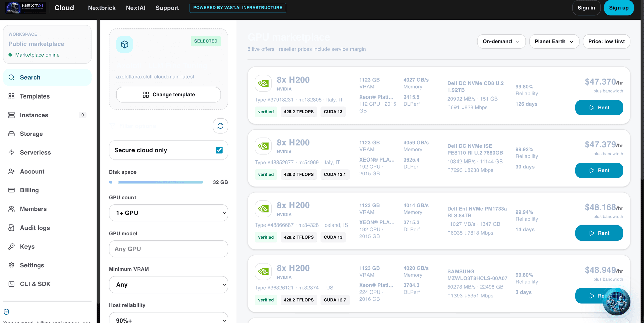Screen dimensions: 644x323
Task: Expand the Minimum VRAM Any dropdown
Action: pyautogui.click(x=168, y=284)
